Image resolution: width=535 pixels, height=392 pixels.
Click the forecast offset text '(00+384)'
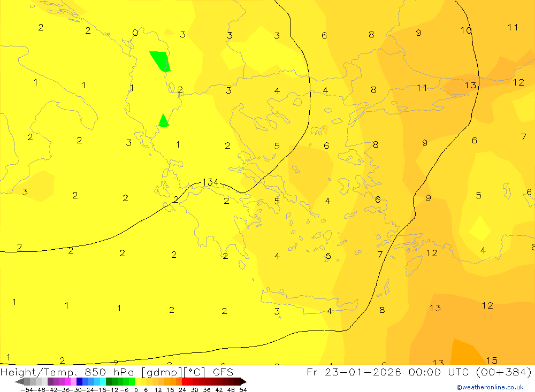[x=503, y=372]
